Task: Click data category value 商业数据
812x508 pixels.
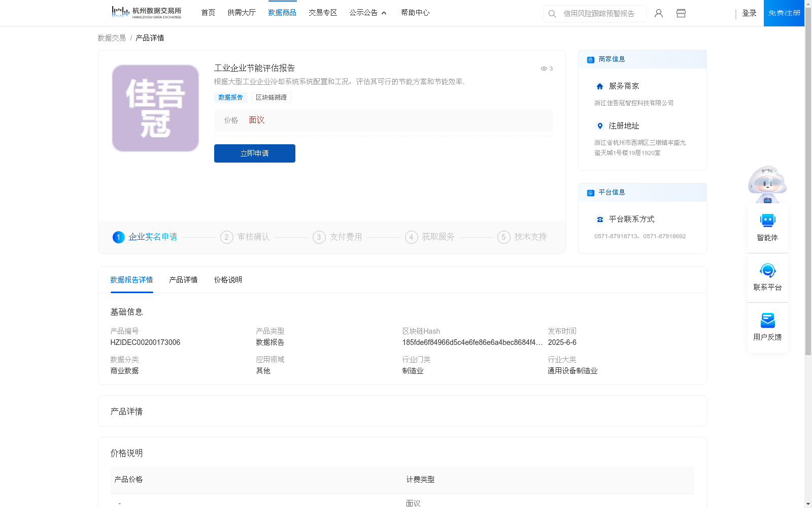Action: click(124, 371)
